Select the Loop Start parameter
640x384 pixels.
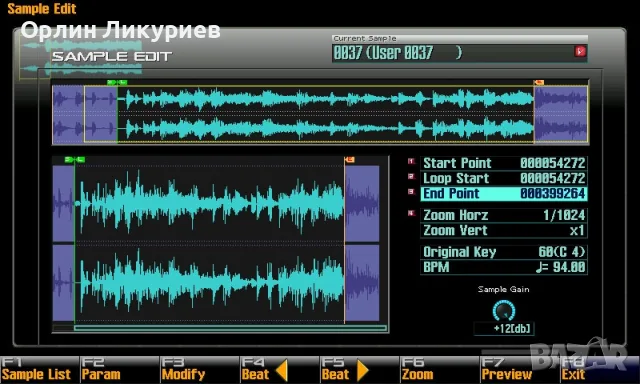(504, 178)
